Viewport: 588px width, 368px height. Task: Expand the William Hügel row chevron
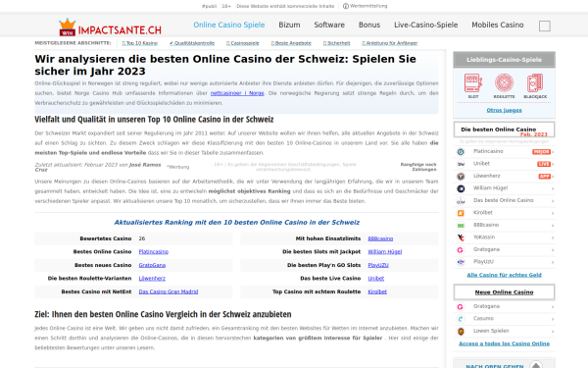[553, 188]
